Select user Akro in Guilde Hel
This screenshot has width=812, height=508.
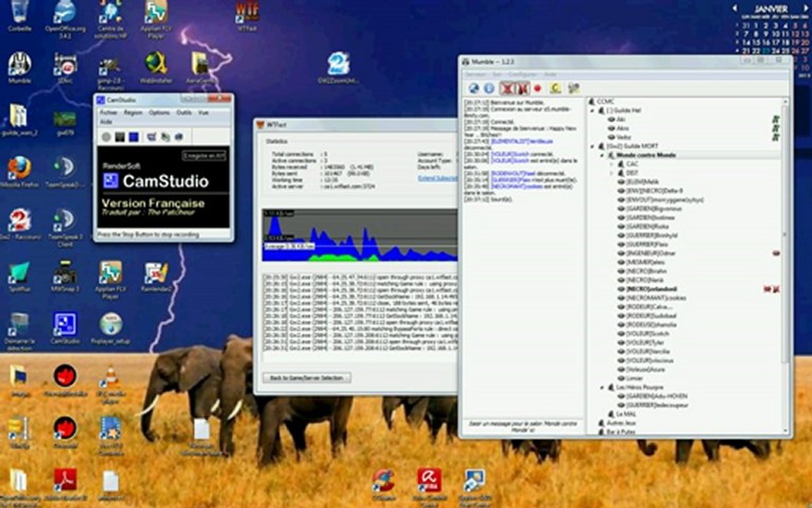coord(622,128)
